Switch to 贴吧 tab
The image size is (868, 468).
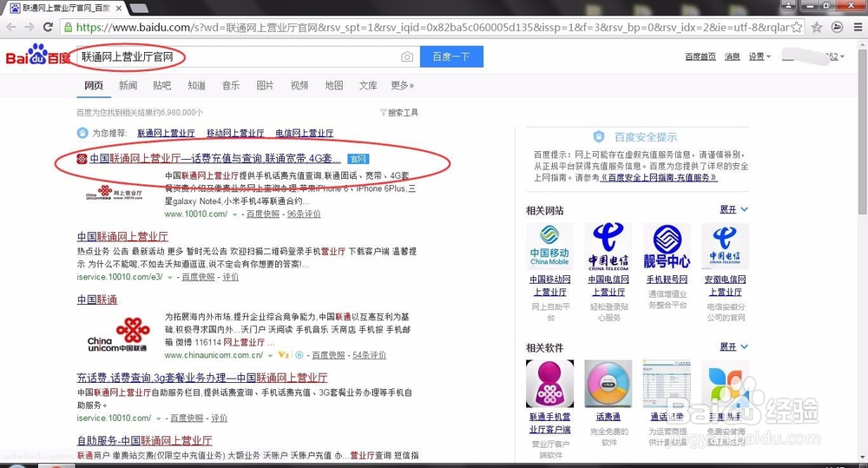162,85
